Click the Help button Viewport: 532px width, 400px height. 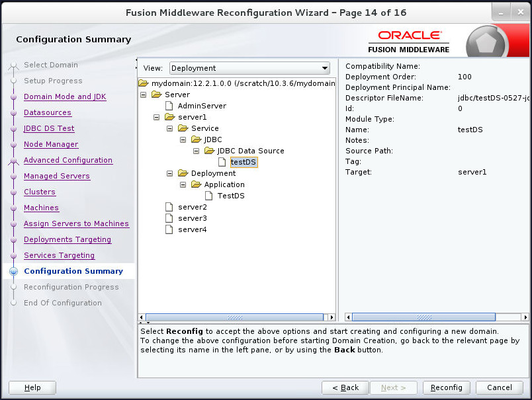click(x=32, y=387)
